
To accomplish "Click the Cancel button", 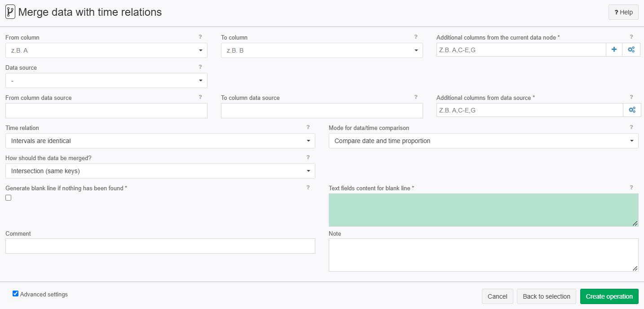I will tap(497, 296).
